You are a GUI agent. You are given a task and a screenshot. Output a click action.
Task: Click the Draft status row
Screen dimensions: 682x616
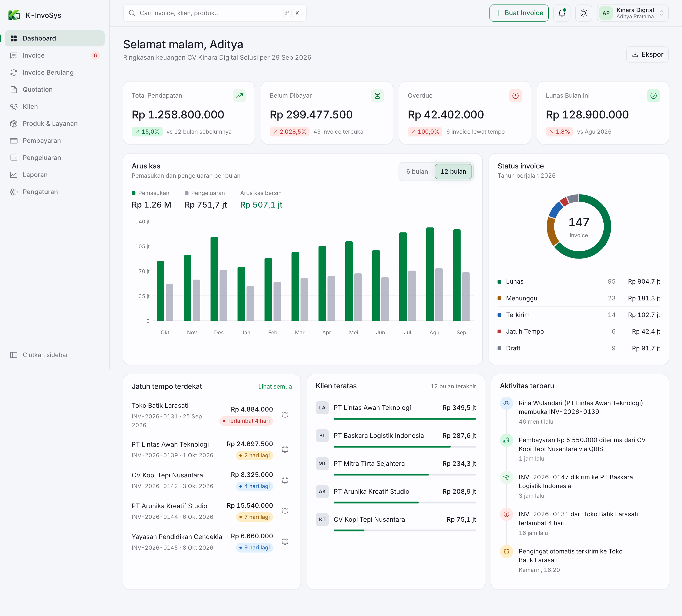click(579, 348)
